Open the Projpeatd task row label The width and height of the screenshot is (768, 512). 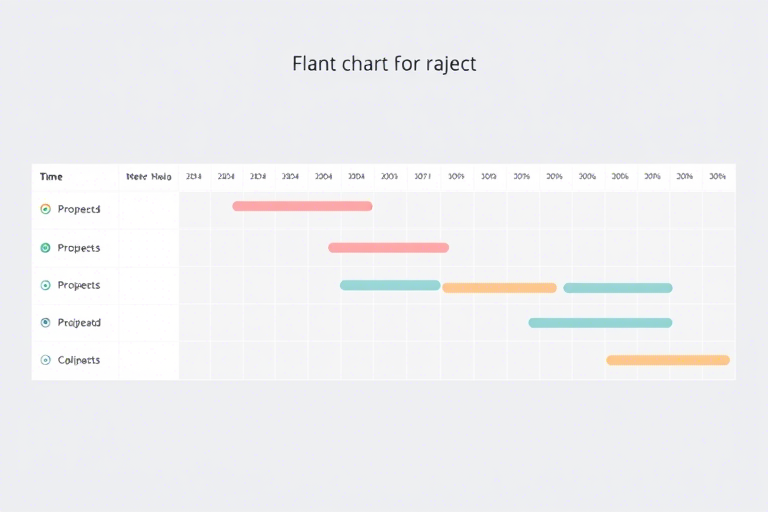(x=79, y=323)
